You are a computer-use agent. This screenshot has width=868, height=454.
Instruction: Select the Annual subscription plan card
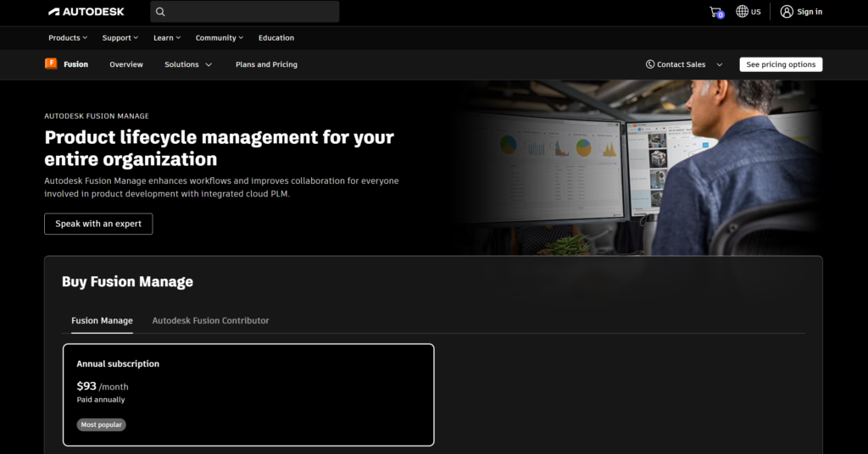[x=248, y=394]
